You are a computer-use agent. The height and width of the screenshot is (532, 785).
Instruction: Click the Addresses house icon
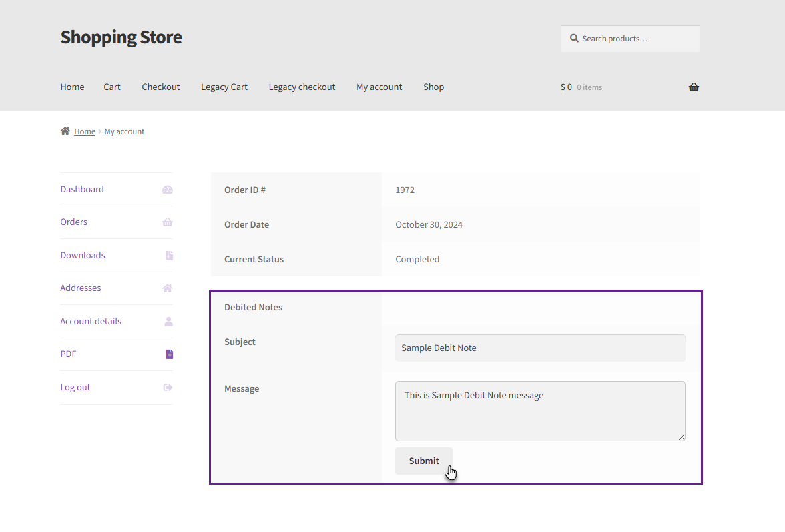point(167,288)
